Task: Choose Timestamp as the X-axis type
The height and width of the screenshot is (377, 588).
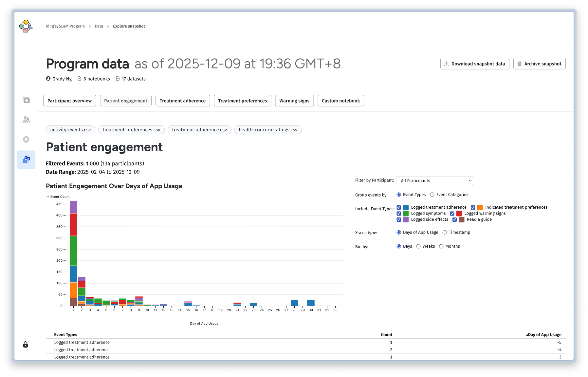Action: pos(444,232)
